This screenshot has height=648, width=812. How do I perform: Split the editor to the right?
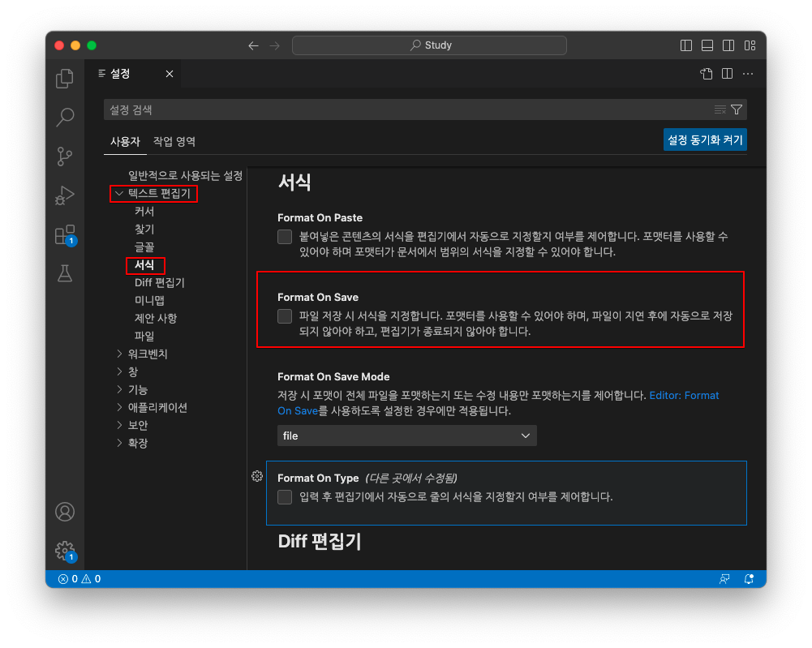[727, 74]
